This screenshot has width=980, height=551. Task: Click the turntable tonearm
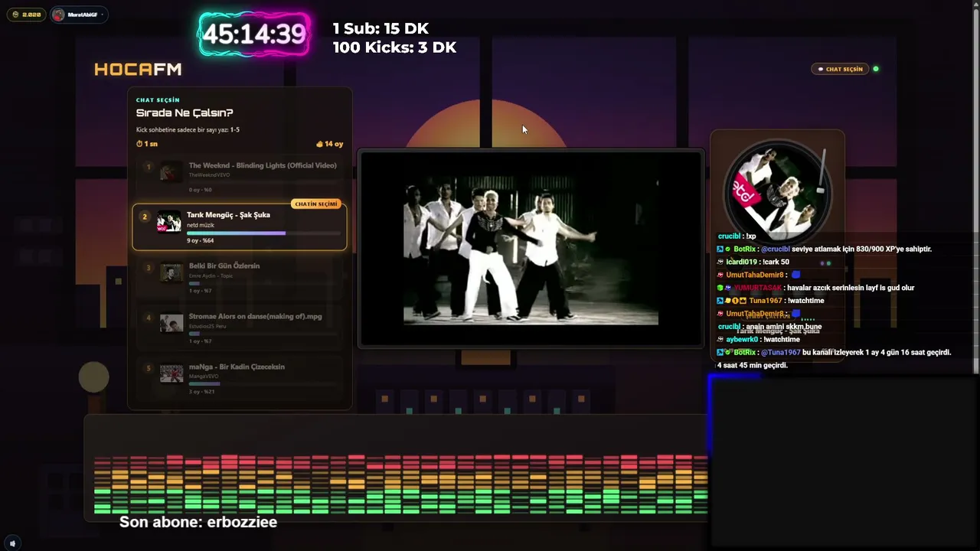[821, 172]
